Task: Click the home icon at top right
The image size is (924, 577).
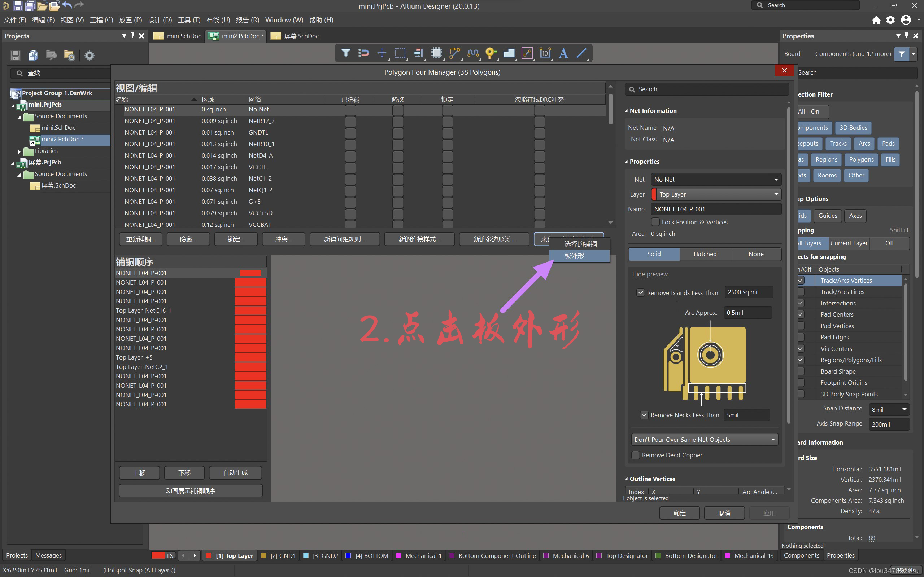Action: click(x=876, y=20)
